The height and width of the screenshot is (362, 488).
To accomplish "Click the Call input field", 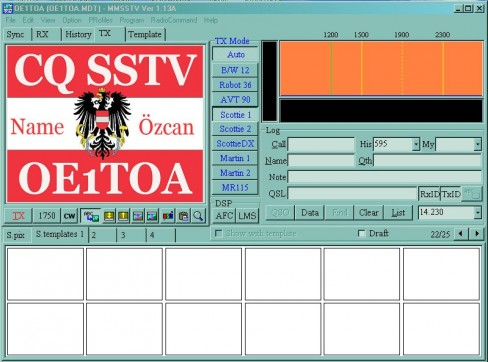I will click(x=321, y=144).
